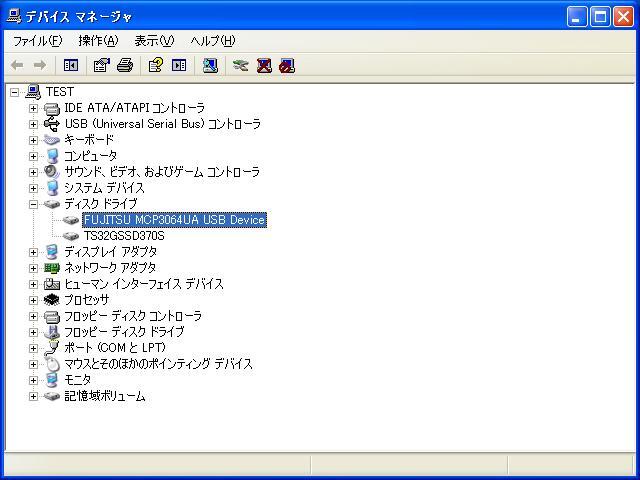Expand マウスとそのほかのポインティング デバイス node
The width and height of the screenshot is (640, 480).
click(33, 364)
